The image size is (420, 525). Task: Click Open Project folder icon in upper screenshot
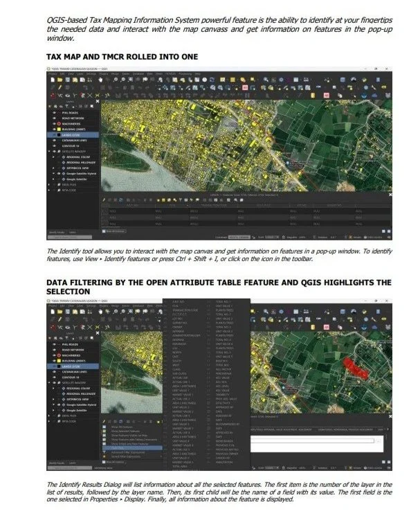click(60, 80)
